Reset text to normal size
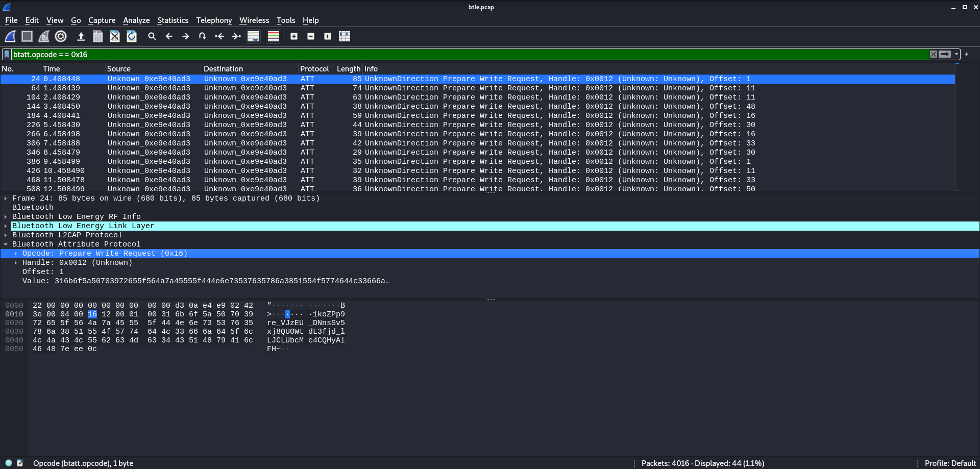This screenshot has height=469, width=980. click(328, 36)
